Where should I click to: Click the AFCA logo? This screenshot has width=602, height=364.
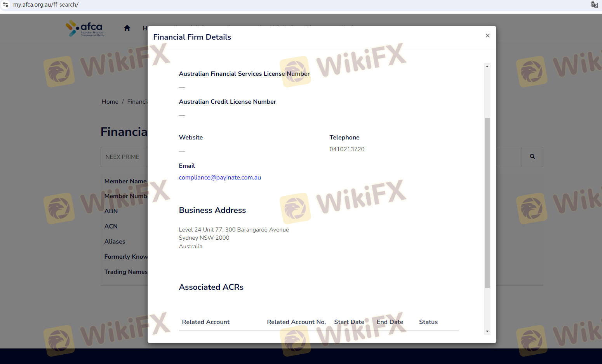pos(85,28)
